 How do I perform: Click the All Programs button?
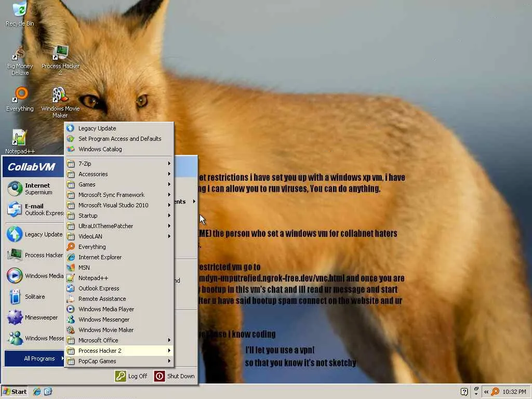pyautogui.click(x=34, y=358)
